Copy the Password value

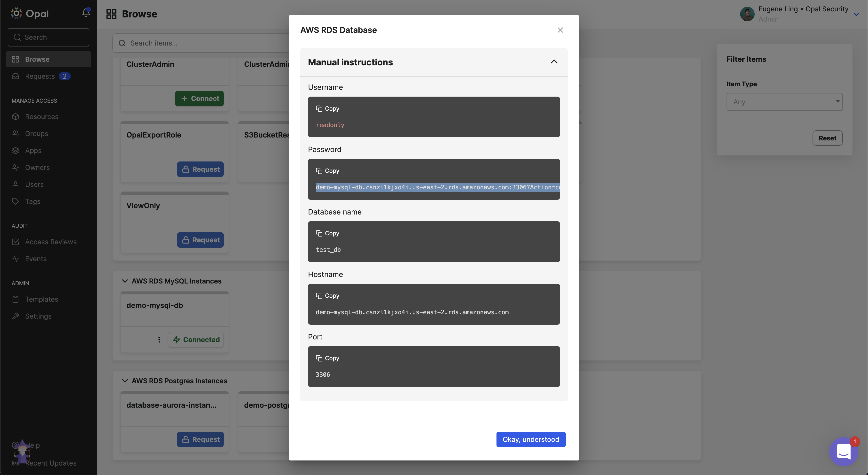coord(327,171)
